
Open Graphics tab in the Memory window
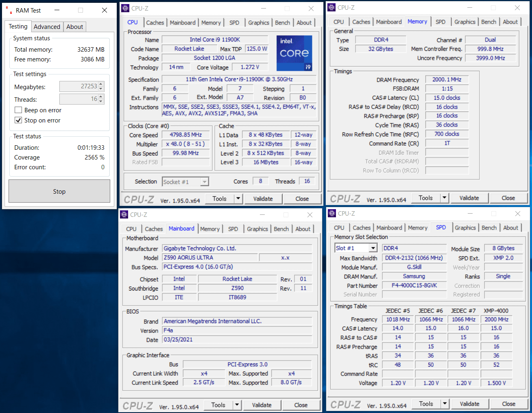coord(464,22)
